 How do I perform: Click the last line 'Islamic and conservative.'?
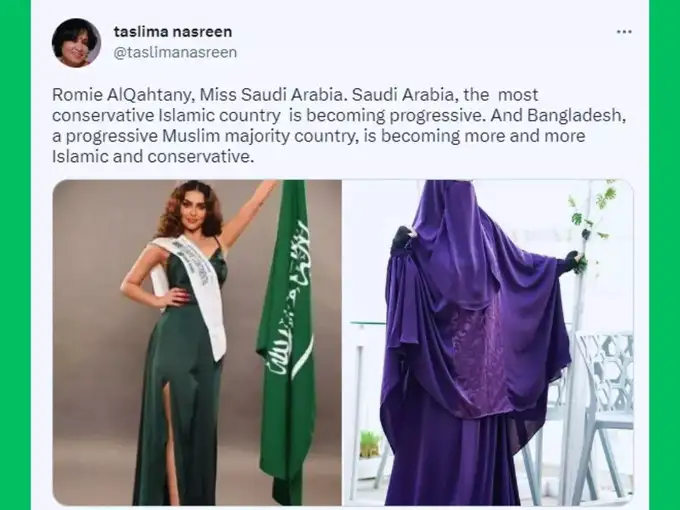153,157
